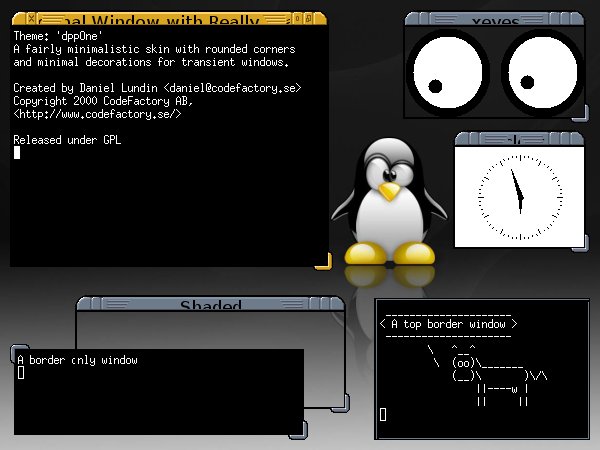The image size is (600, 450).
Task: Click 'Copyright 2000 CodeFactory AB,' text
Action: pos(103,101)
